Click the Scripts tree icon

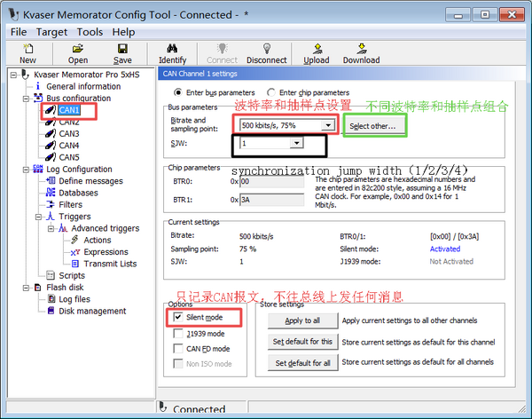[51, 275]
